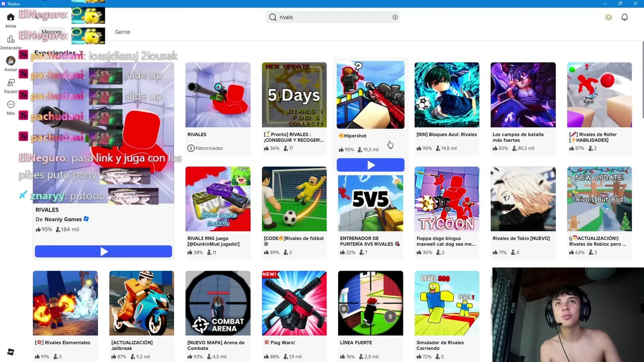
Task: Open the 5 Days RIVALES thumbnail
Action: [x=294, y=95]
